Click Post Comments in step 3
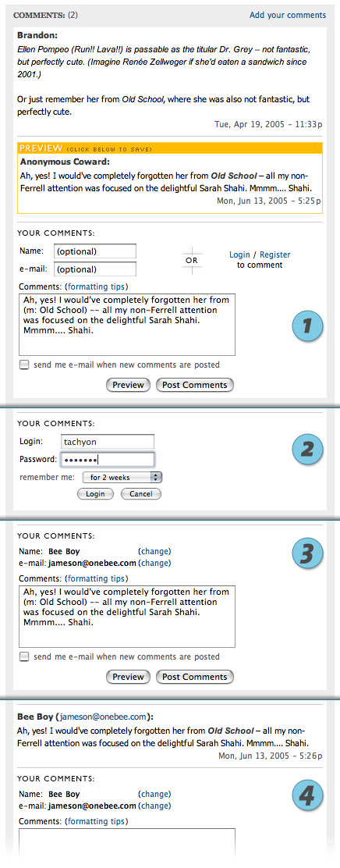Viewport: 340px width, 868px height. tap(195, 677)
